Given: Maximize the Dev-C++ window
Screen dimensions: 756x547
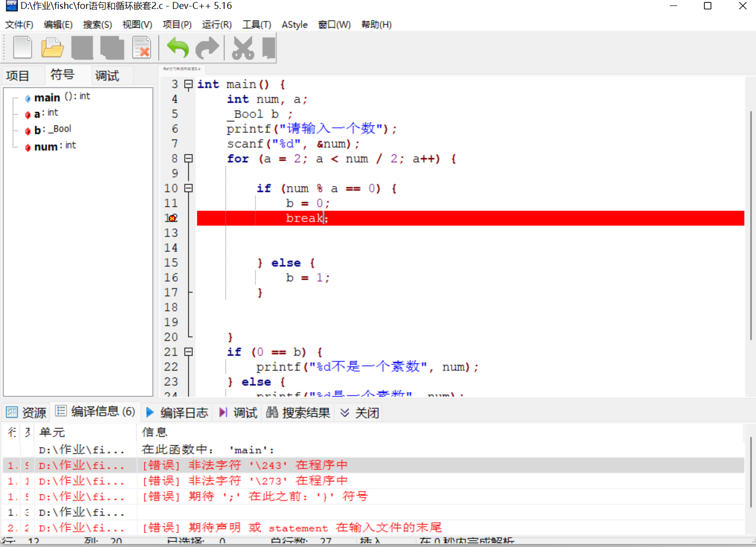Looking at the screenshot, I should click(x=708, y=6).
